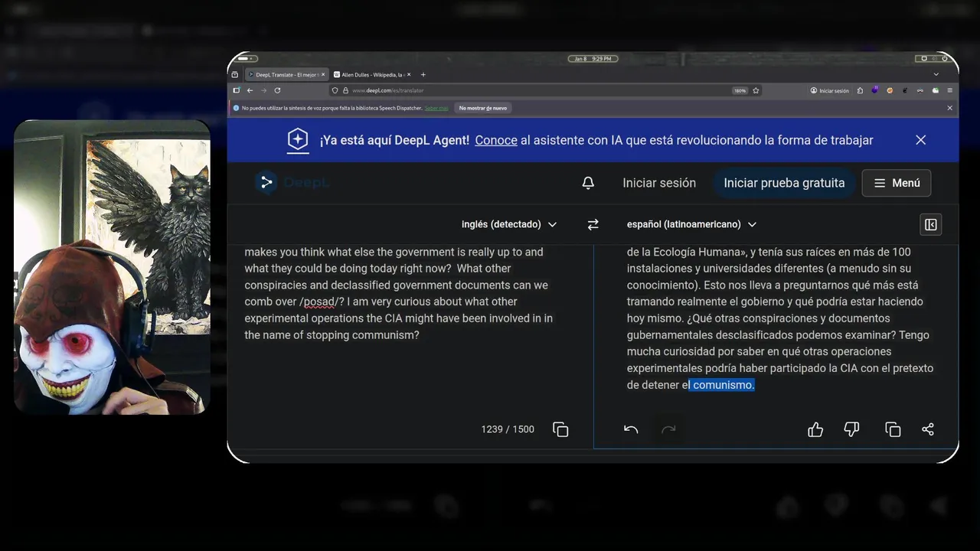Screen dimensions: 980x551
Task: Click the shield tracking protection icon
Action: coord(335,90)
